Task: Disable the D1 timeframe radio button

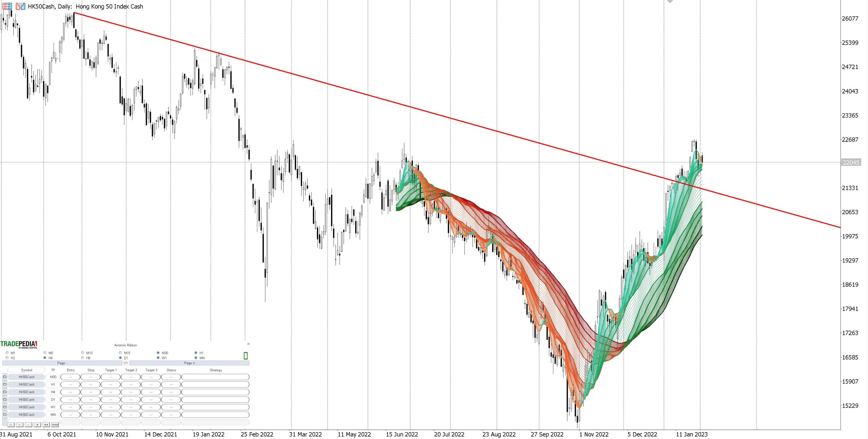Action: 120,358
